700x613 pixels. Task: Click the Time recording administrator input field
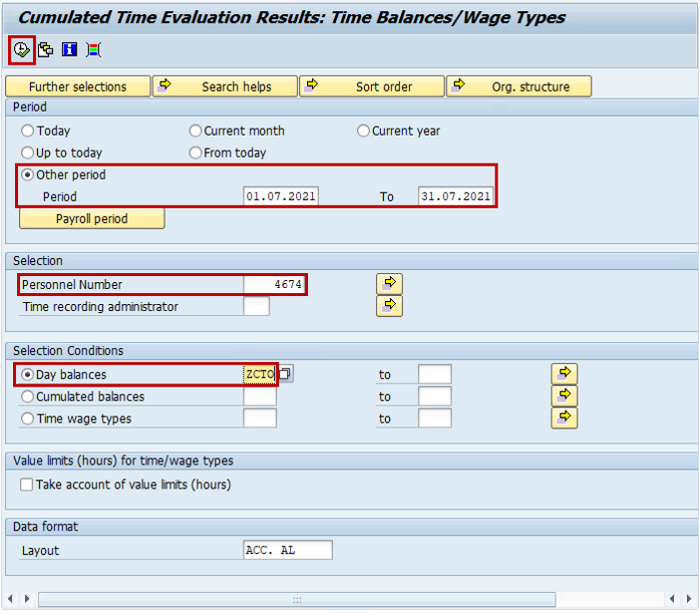tap(256, 307)
